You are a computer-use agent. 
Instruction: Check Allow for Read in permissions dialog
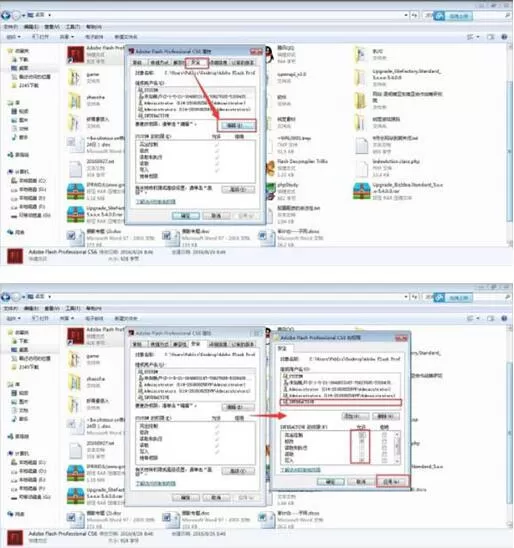click(362, 454)
